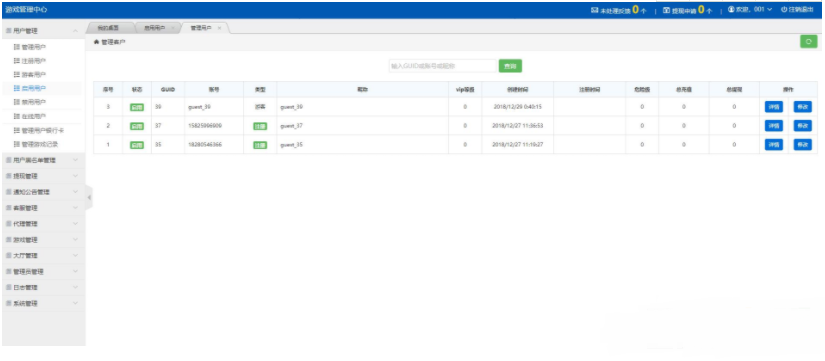
Task: Click the green type badge in guest_35 row
Action: coord(260,145)
